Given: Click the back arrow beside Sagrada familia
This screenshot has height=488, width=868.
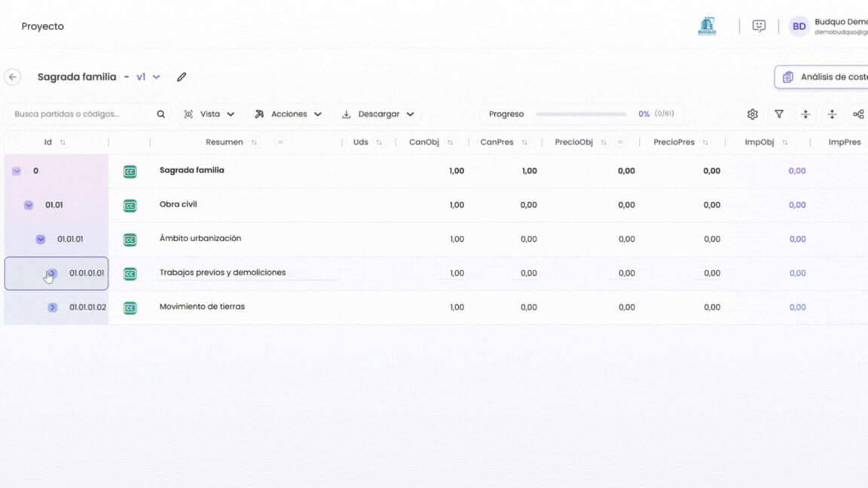Looking at the screenshot, I should (x=13, y=77).
